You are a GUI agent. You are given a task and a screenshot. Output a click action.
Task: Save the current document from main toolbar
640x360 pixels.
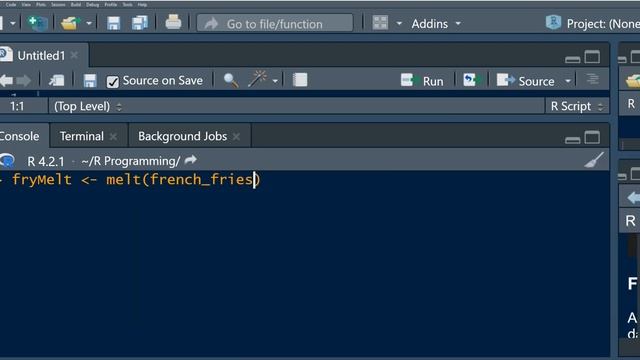click(x=113, y=23)
